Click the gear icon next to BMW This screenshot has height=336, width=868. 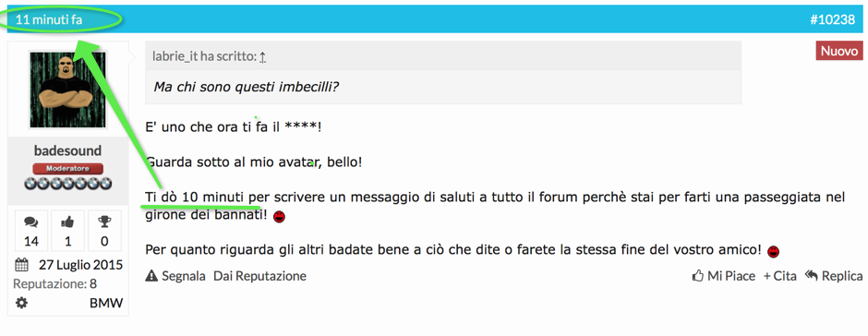(21, 303)
